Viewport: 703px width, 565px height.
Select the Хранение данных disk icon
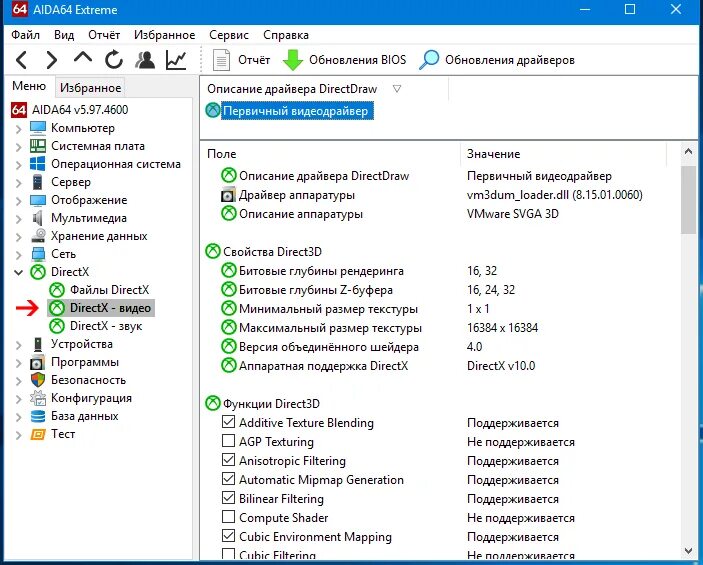39,236
